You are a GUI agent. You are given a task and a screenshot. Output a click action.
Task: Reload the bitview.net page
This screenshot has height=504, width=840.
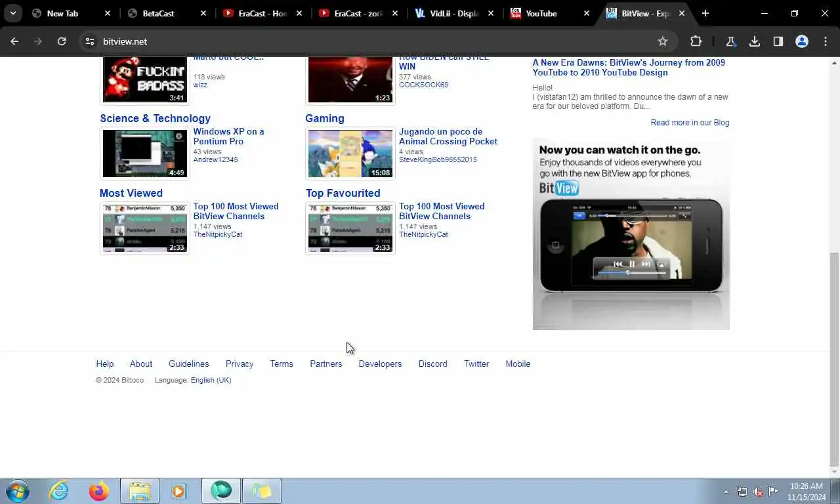[62, 41]
